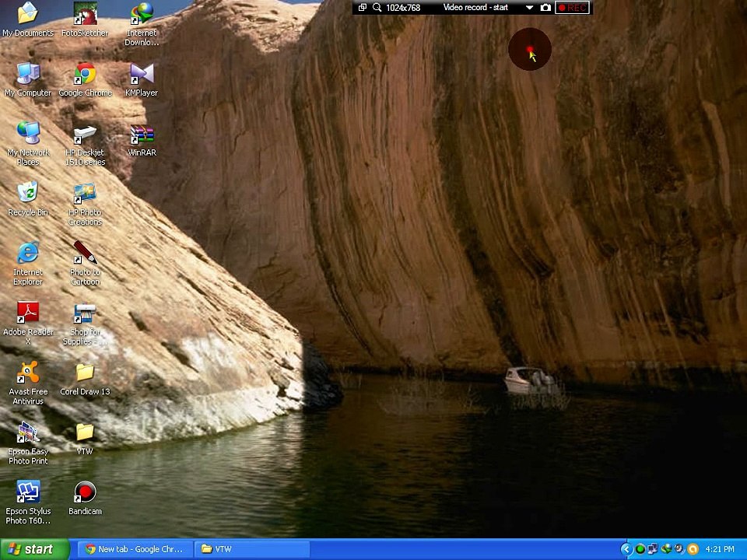Open the network connection tray icon
The width and height of the screenshot is (747, 560).
(653, 550)
